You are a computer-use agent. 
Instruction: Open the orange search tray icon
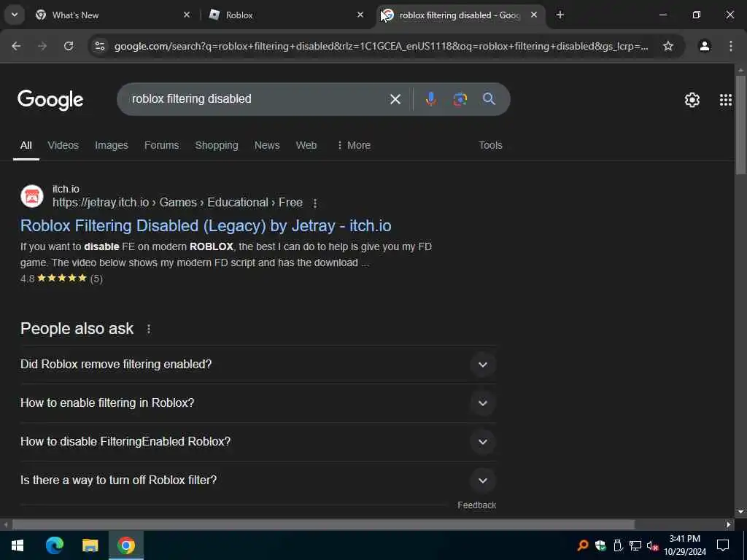(583, 545)
